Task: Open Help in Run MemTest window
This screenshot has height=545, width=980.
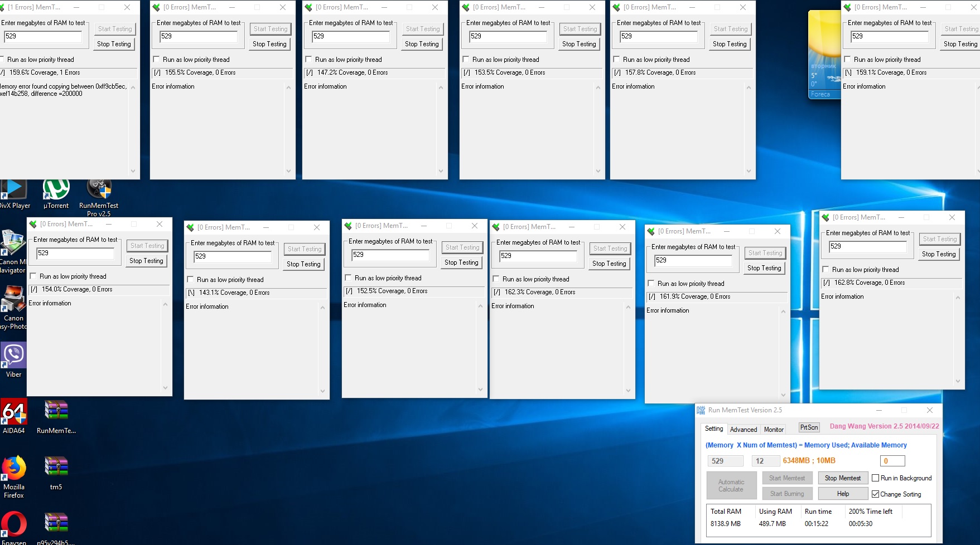Action: [x=843, y=494]
